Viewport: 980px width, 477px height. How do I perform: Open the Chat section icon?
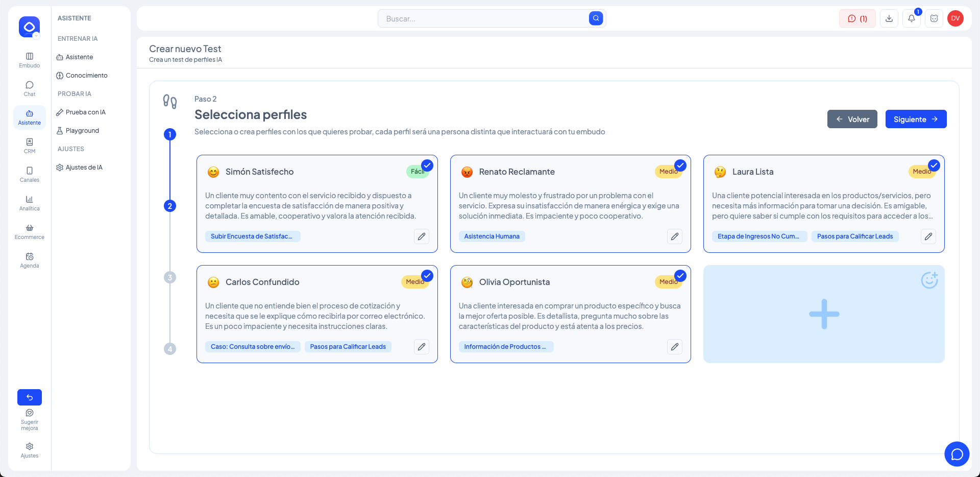[x=30, y=88]
